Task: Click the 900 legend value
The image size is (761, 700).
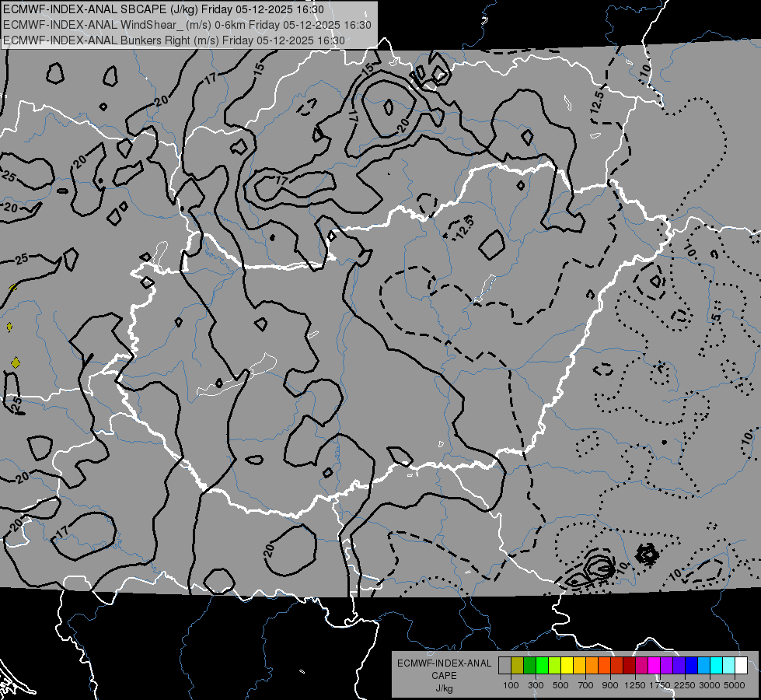Action: pyautogui.click(x=610, y=685)
